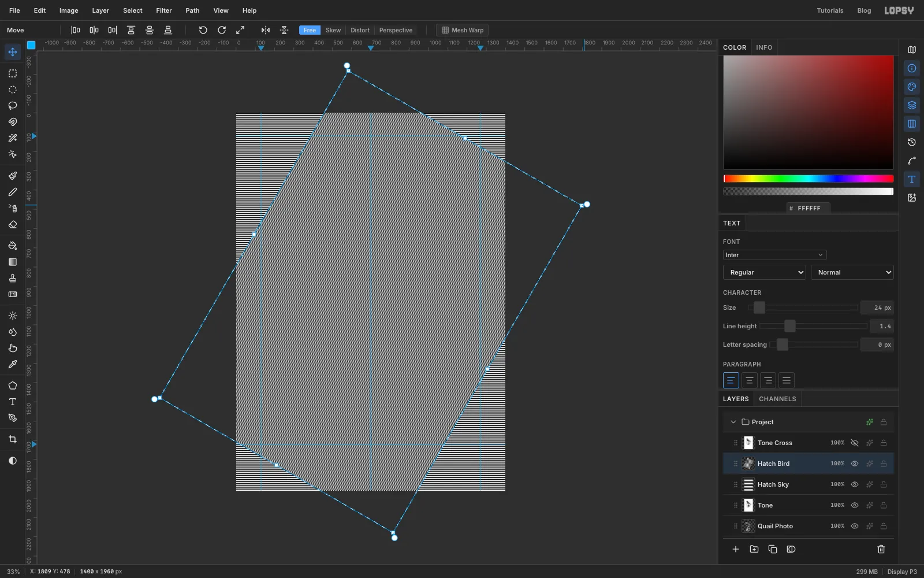Hide the Hatch Bird layer

click(x=855, y=464)
